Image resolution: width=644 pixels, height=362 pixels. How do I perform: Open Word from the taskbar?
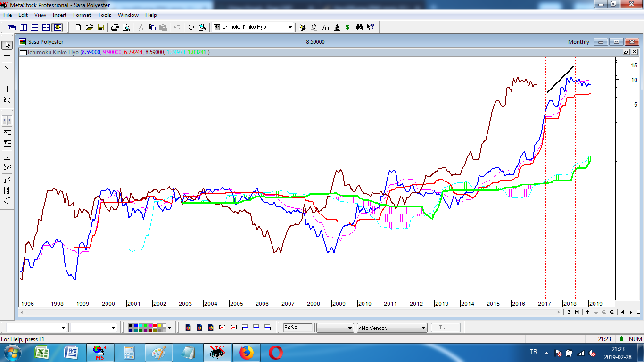72,353
